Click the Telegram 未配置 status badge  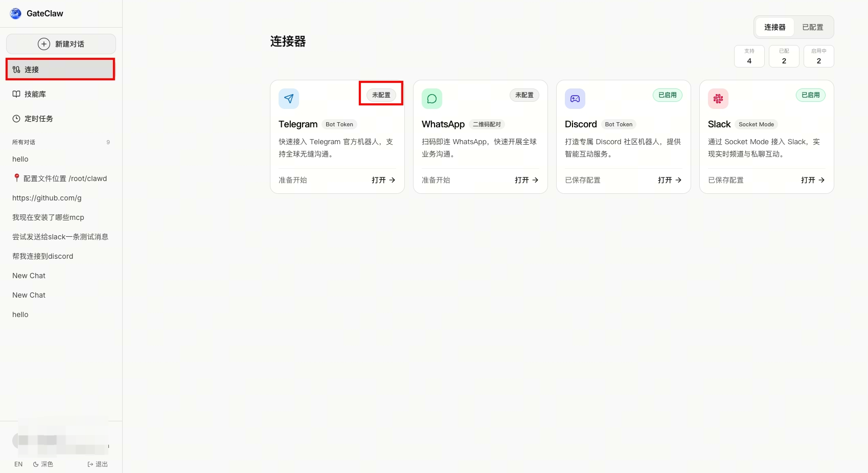pos(381,95)
